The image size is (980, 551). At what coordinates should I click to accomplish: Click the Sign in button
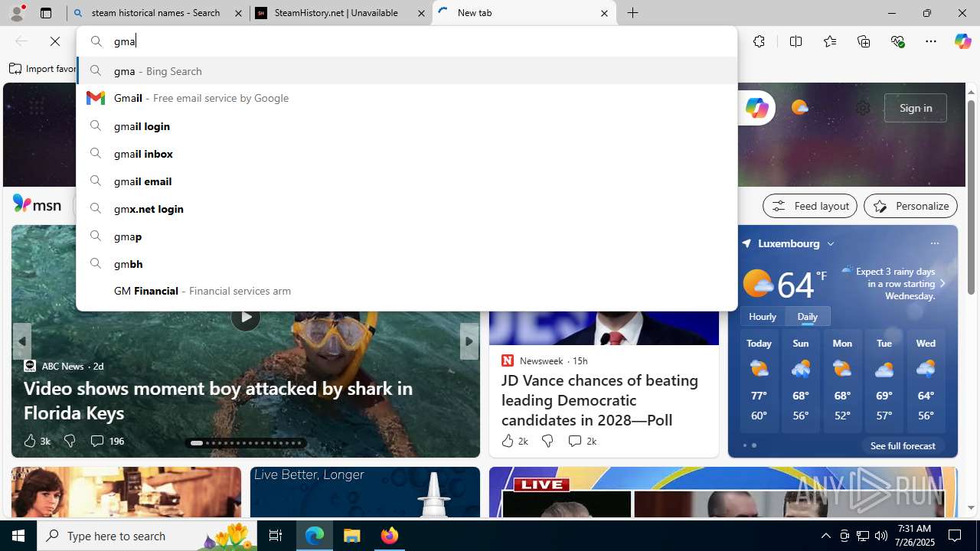[x=915, y=108]
